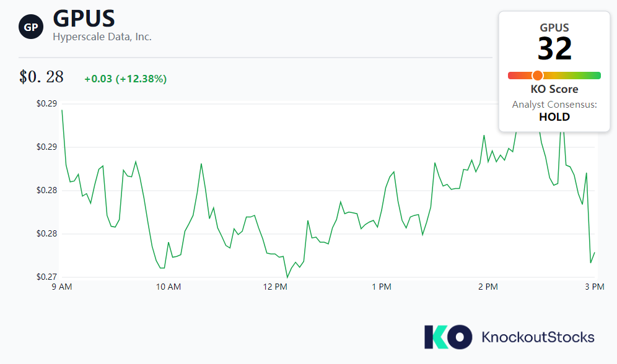Click the HOLD consensus rating

pos(553,116)
